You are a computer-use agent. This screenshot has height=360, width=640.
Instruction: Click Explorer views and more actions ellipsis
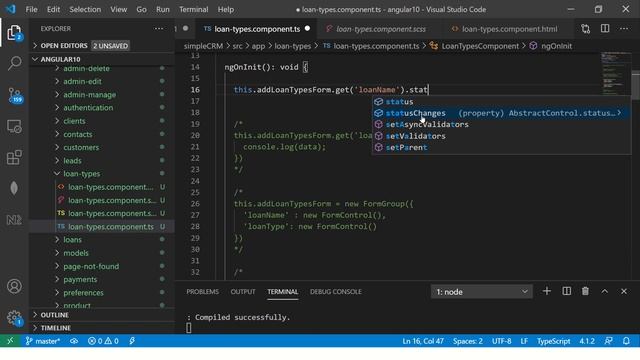tap(158, 29)
